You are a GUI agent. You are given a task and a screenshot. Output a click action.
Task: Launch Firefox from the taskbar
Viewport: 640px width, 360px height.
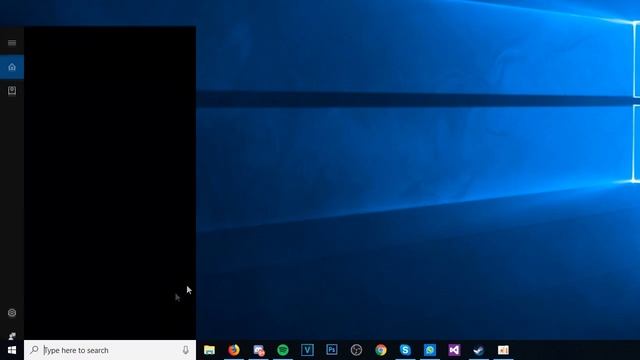click(x=234, y=350)
